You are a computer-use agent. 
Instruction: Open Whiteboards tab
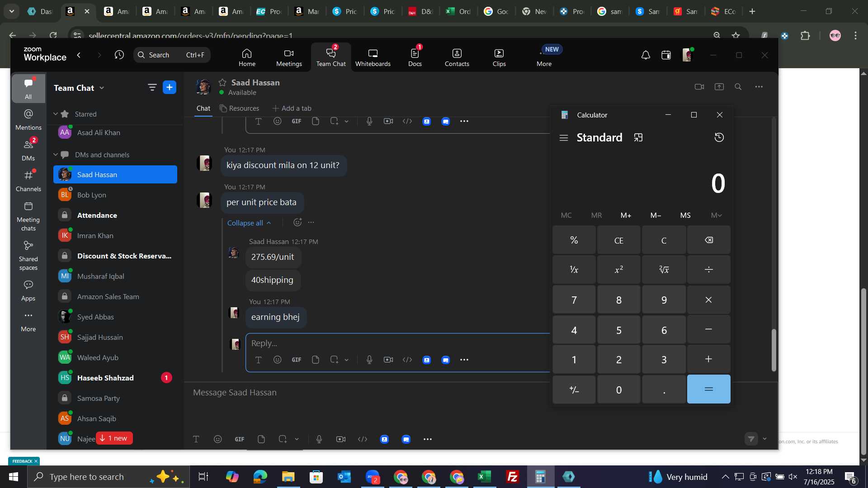tap(373, 57)
